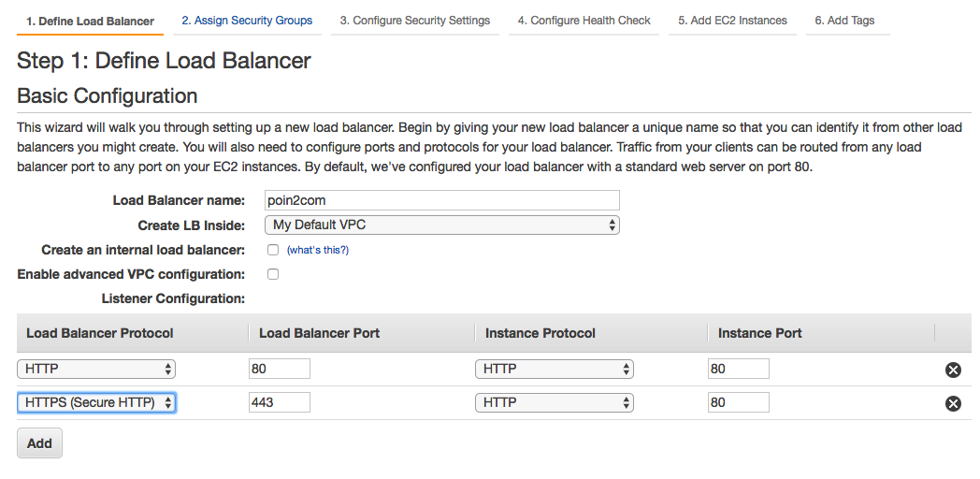Delete the HTTPS port 443 listener row
Viewport: 980px width, 479px height.
(953, 403)
